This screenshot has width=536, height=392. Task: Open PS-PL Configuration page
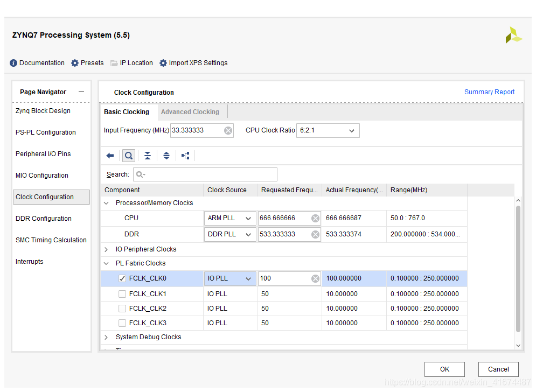click(46, 132)
